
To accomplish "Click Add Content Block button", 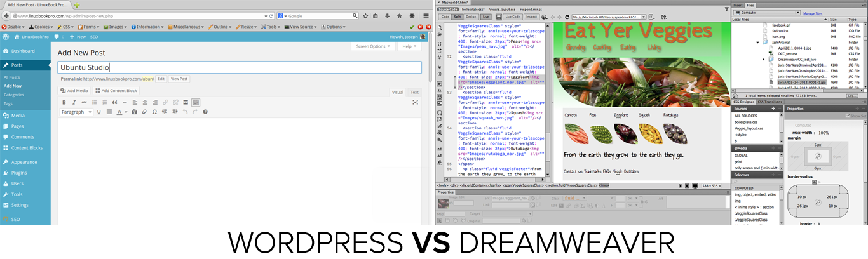I will click(x=116, y=91).
